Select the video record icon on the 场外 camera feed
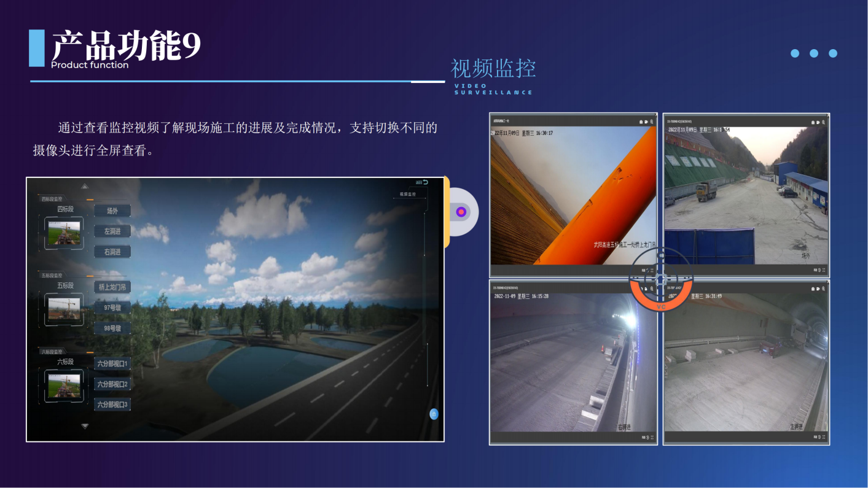Image resolution: width=868 pixels, height=488 pixels. click(x=818, y=121)
